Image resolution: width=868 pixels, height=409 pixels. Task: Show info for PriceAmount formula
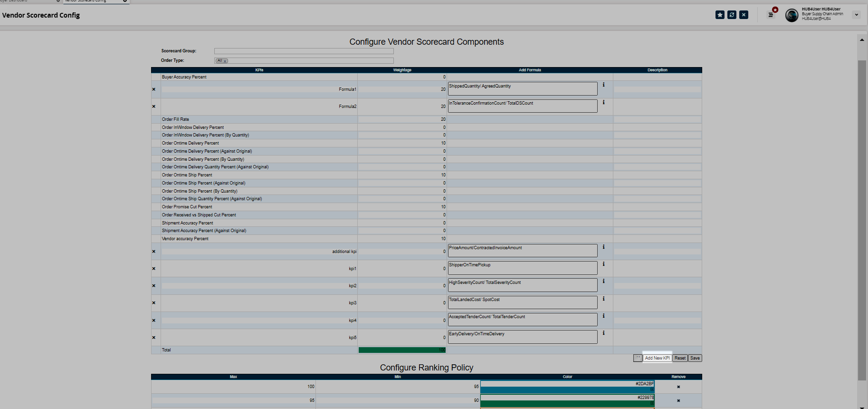(x=603, y=247)
